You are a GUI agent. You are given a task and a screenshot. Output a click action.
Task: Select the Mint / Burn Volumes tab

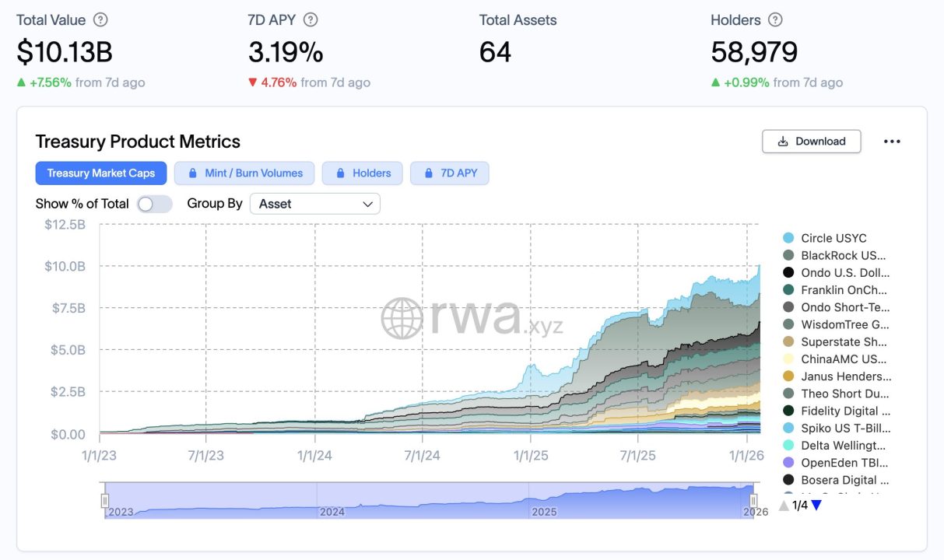tap(244, 173)
